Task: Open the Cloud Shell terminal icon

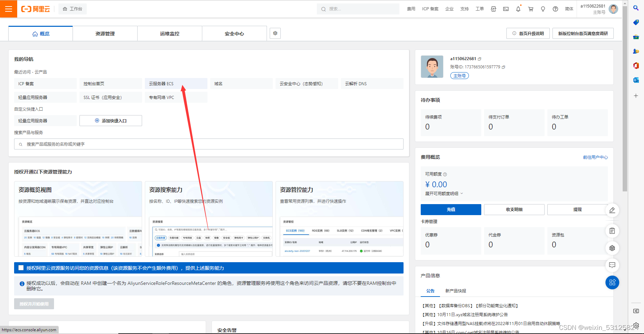Action: pyautogui.click(x=506, y=9)
